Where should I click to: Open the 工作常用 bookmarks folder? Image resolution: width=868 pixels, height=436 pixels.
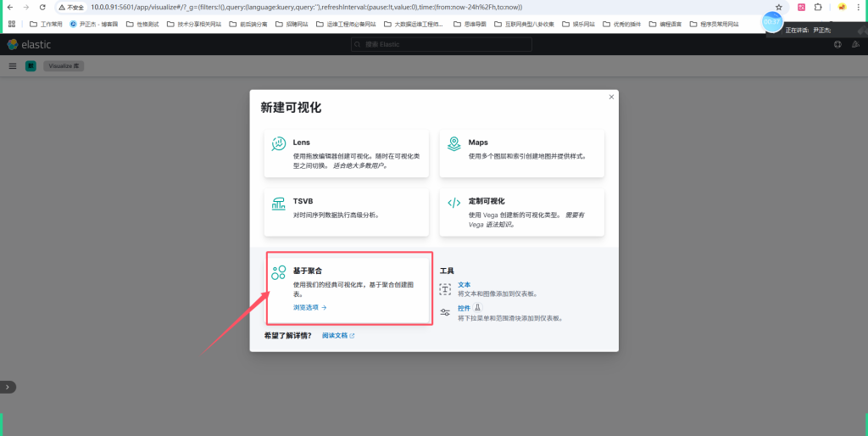click(46, 24)
